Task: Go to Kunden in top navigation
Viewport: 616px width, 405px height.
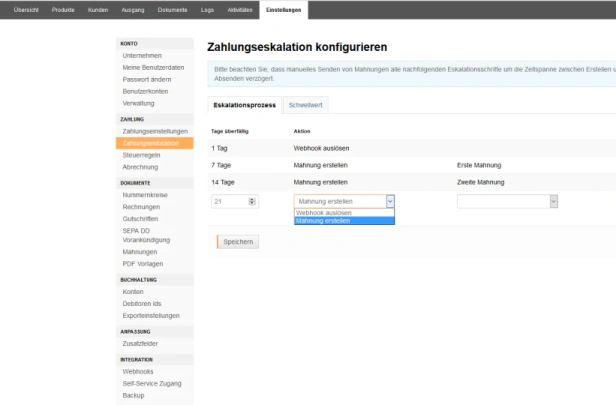Action: coord(98,10)
